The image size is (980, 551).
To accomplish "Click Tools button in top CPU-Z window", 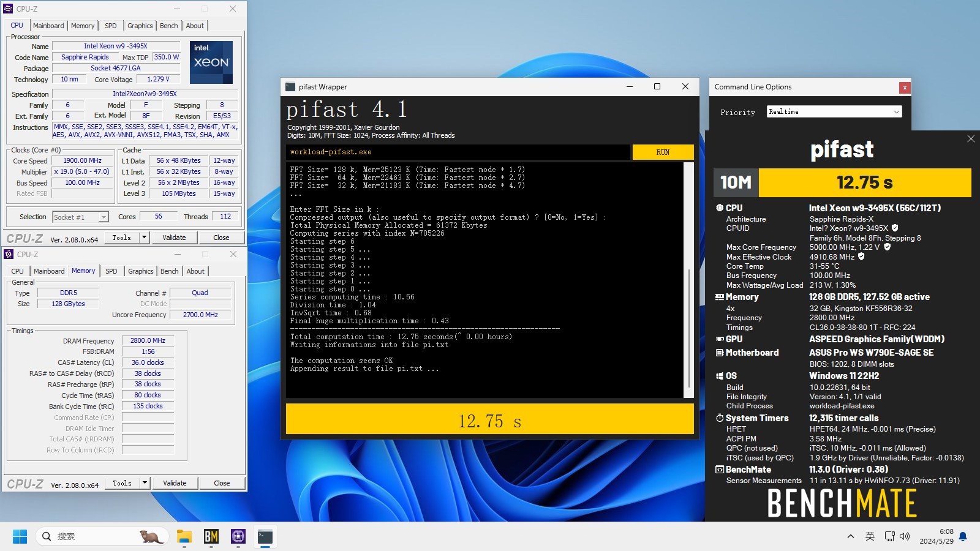I will click(122, 238).
